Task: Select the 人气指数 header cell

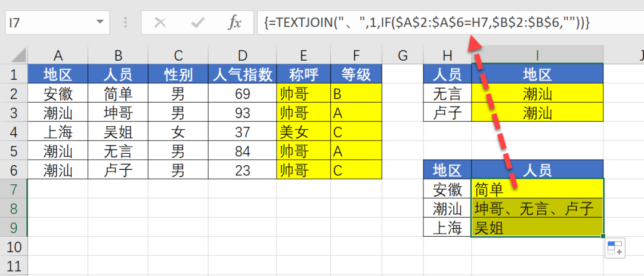Action: pos(242,75)
